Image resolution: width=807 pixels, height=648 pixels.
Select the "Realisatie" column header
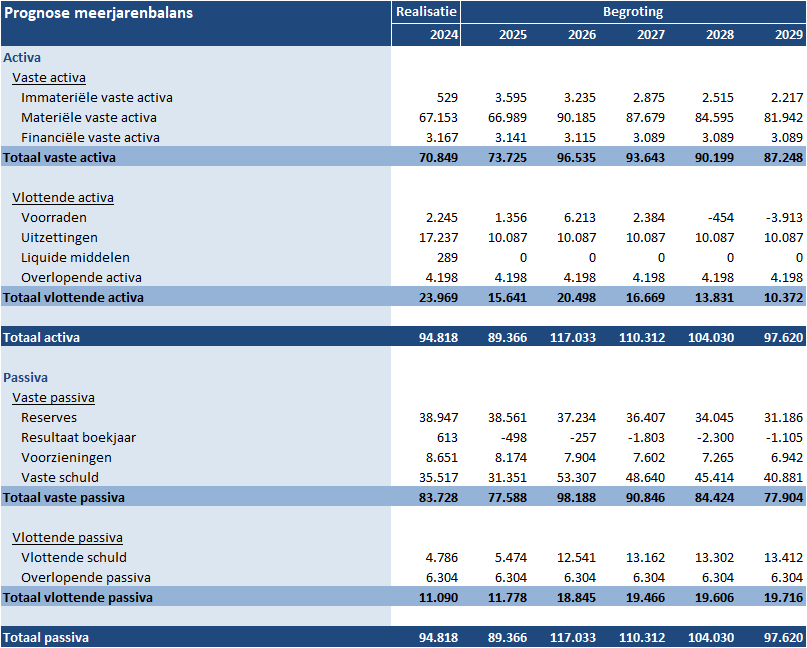[x=427, y=12]
